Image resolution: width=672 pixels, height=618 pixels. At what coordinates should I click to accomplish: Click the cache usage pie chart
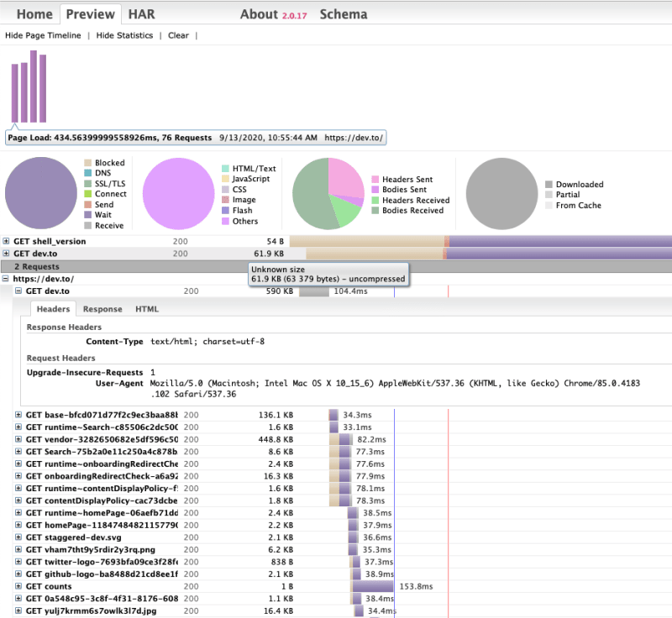point(501,194)
